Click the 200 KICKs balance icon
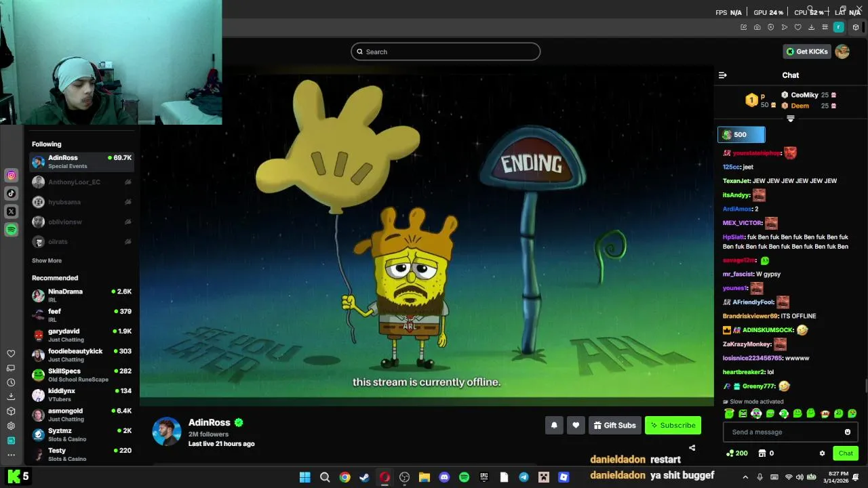Viewport: 868px width, 488px height. (736, 453)
